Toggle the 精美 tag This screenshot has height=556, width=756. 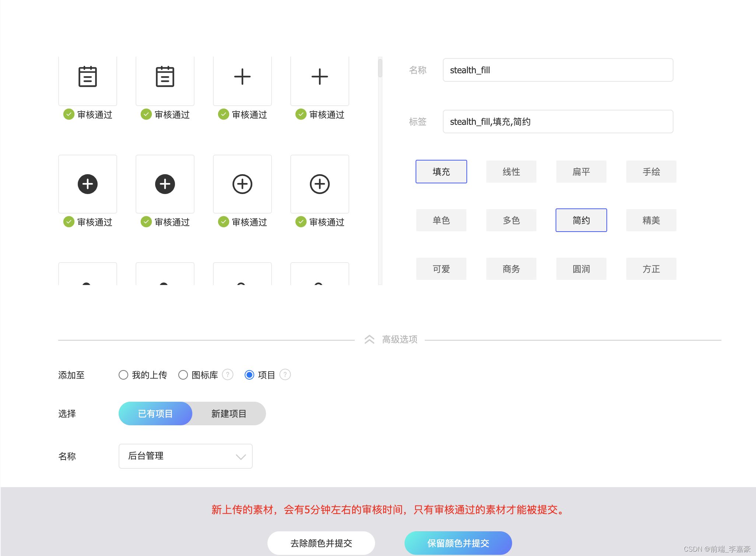coord(651,220)
